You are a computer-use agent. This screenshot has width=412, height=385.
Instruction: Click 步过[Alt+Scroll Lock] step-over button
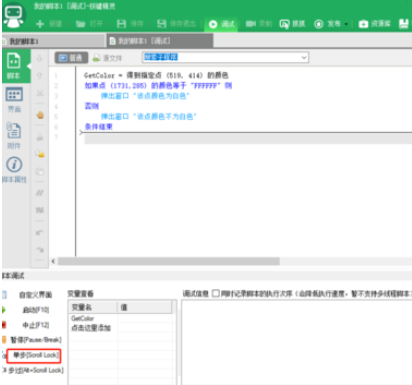pyautogui.click(x=36, y=370)
